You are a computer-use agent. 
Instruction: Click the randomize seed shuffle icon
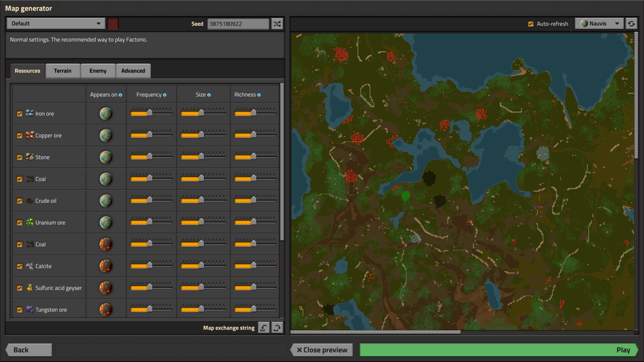coord(277,24)
